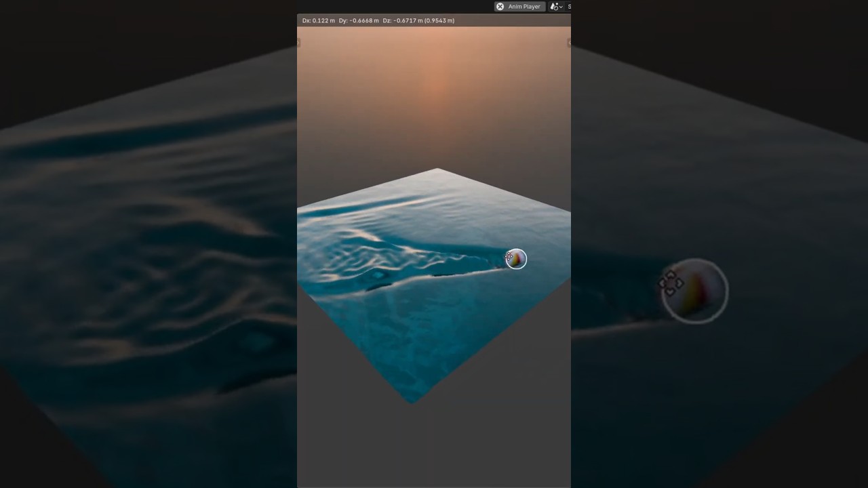Click the Dx: 0.122 m readout

(x=318, y=21)
